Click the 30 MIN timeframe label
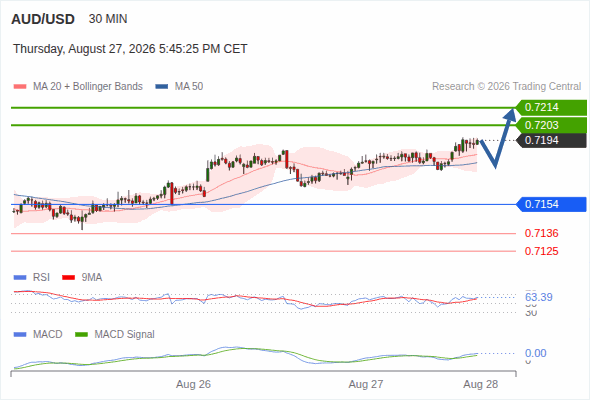 click(x=108, y=19)
